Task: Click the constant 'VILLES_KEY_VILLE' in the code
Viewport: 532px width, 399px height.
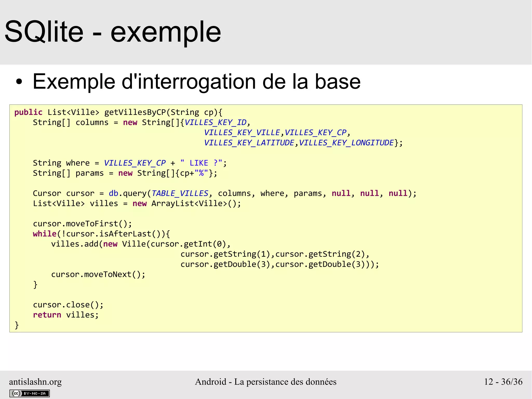Action: click(x=242, y=133)
